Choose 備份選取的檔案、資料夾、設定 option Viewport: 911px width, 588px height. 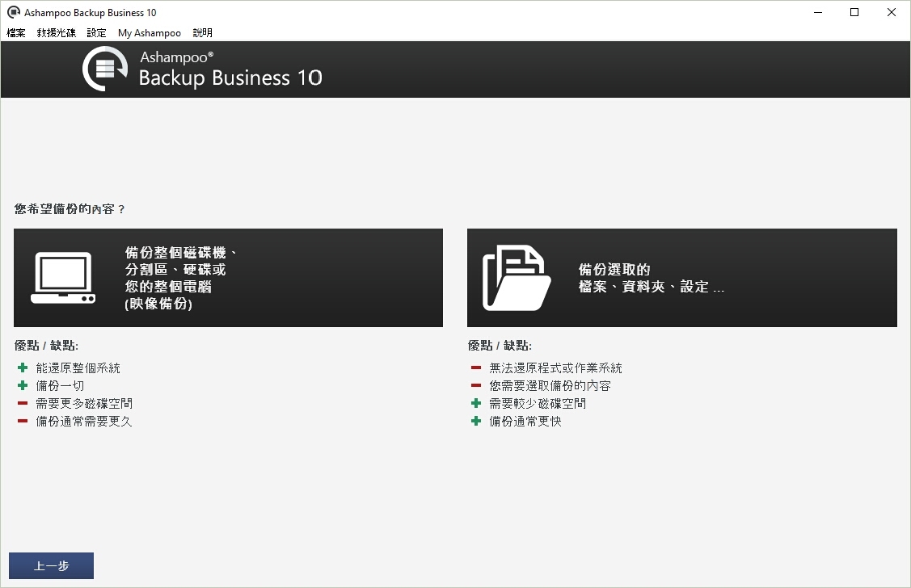pyautogui.click(x=682, y=278)
